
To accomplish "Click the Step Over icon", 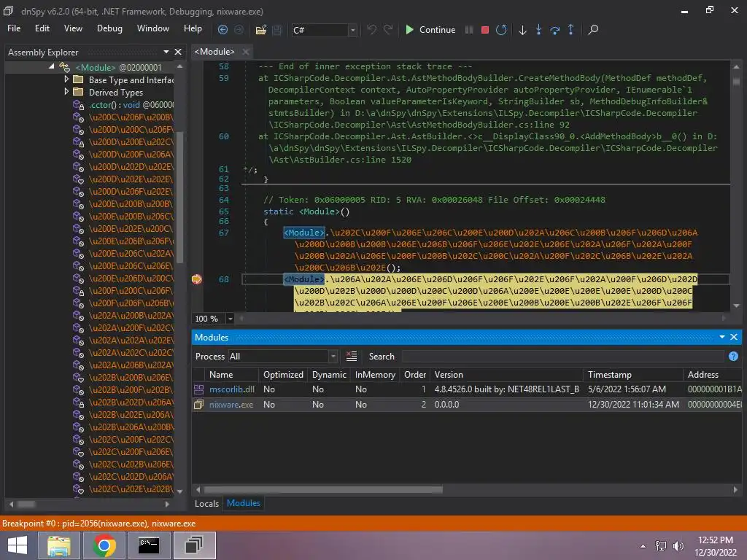I will [554, 30].
